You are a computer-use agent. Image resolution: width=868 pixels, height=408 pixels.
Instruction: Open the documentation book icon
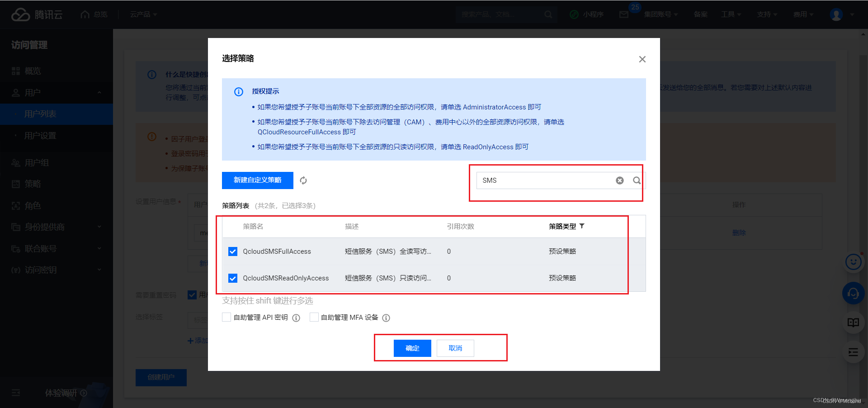(x=854, y=323)
